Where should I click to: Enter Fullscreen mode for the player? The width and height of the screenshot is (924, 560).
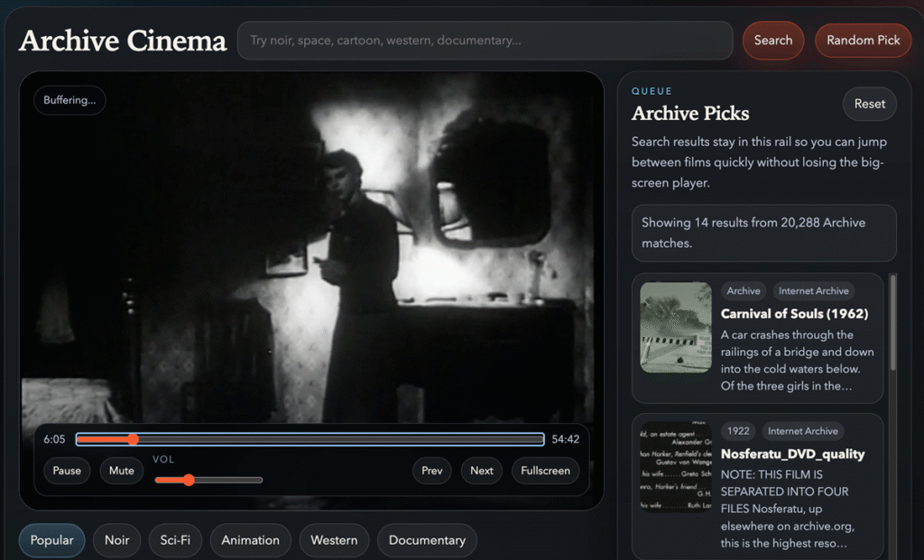[x=545, y=471]
